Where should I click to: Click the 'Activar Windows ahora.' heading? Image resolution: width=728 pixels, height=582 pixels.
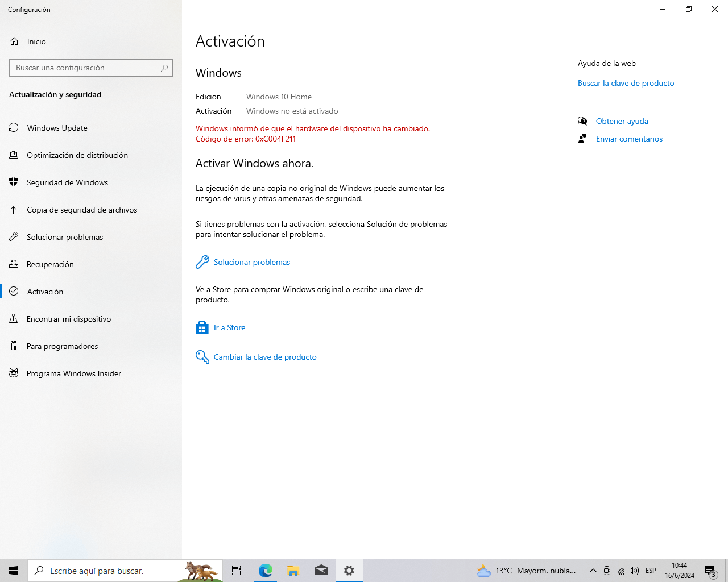pos(254,163)
